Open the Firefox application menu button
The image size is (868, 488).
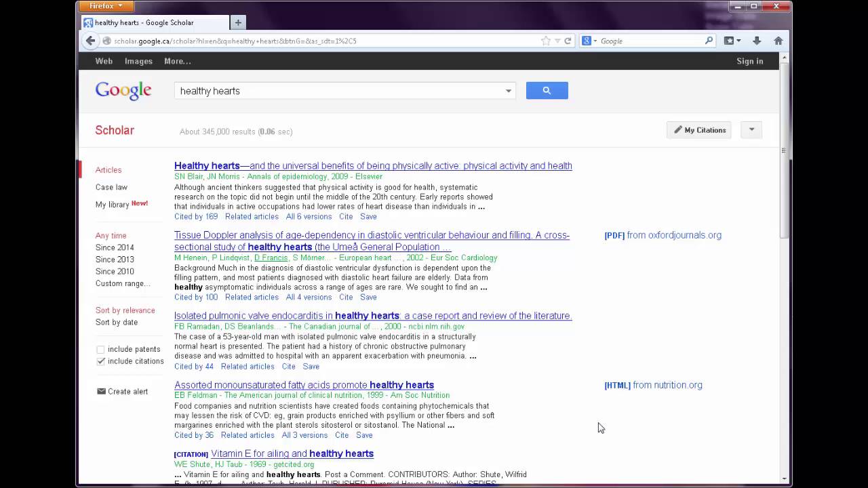pyautogui.click(x=105, y=6)
